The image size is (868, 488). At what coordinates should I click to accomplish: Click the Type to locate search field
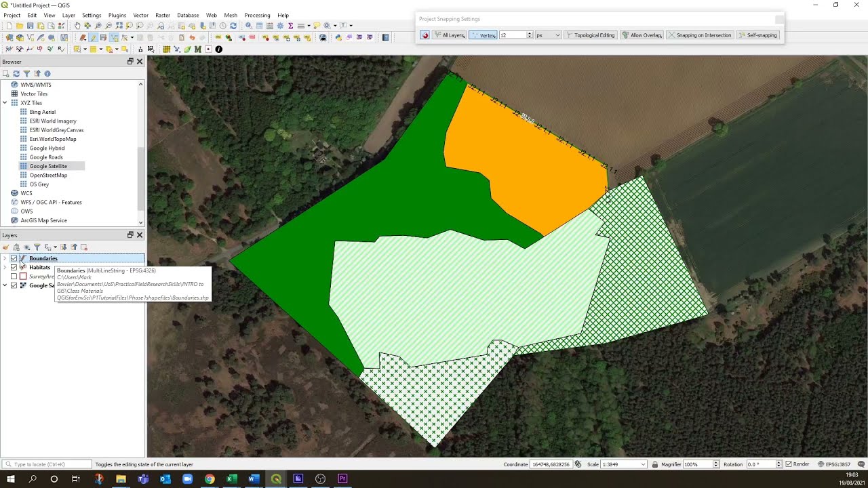pos(47,464)
